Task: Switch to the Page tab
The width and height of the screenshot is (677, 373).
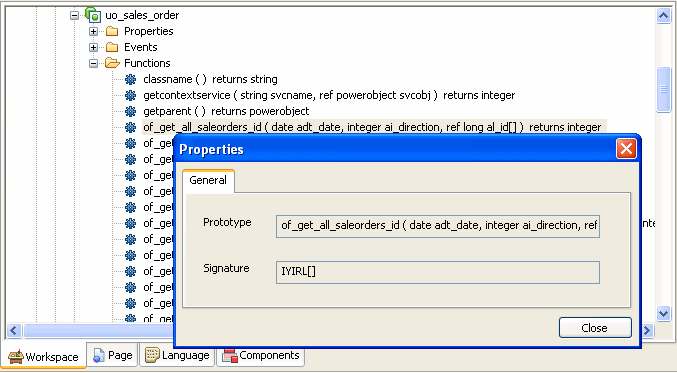Action: [112, 355]
